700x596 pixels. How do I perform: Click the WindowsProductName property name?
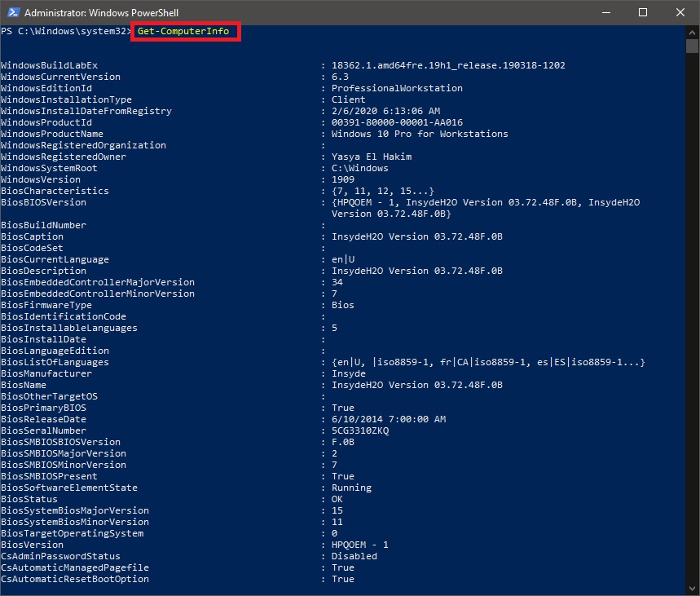point(52,134)
